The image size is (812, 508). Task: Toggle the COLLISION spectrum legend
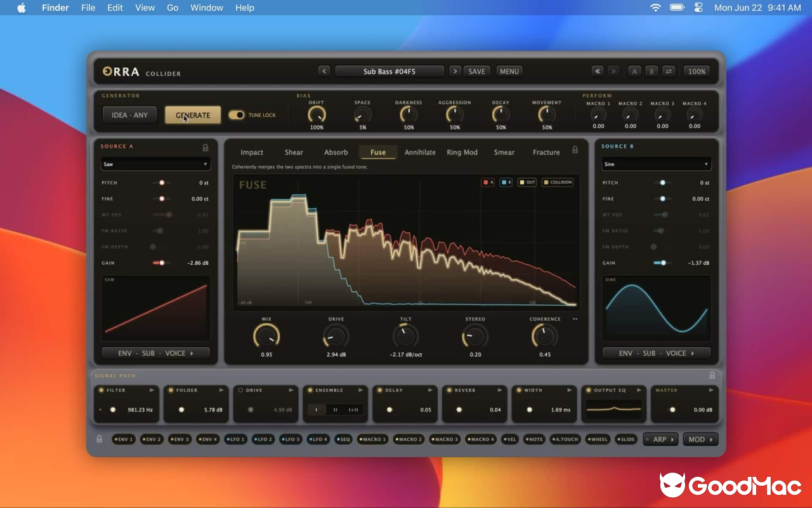pos(558,182)
